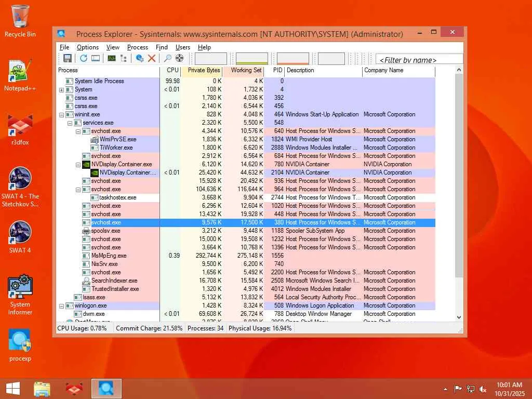Viewport: 532px width, 399px height.
Task: Select the r3dfox desktop shortcut
Action: tap(20, 130)
